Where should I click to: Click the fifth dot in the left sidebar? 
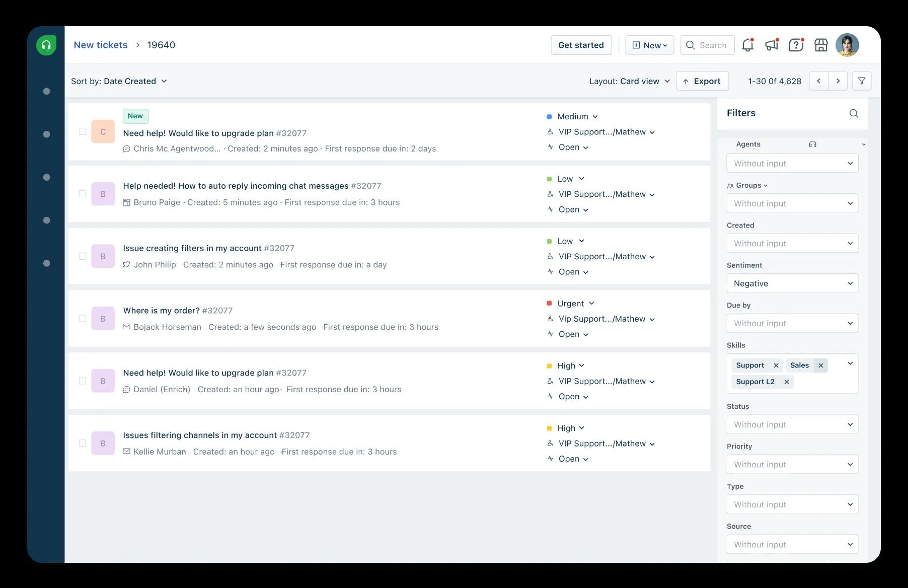[47, 263]
